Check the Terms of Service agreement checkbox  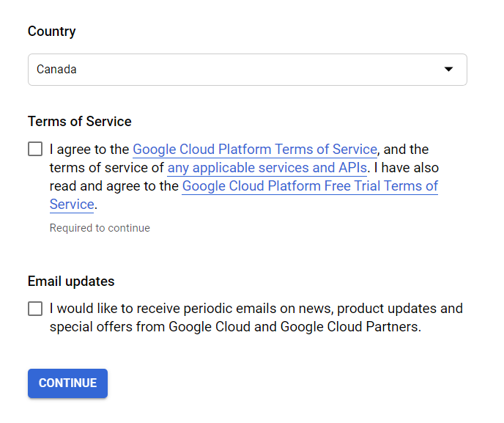(35, 150)
